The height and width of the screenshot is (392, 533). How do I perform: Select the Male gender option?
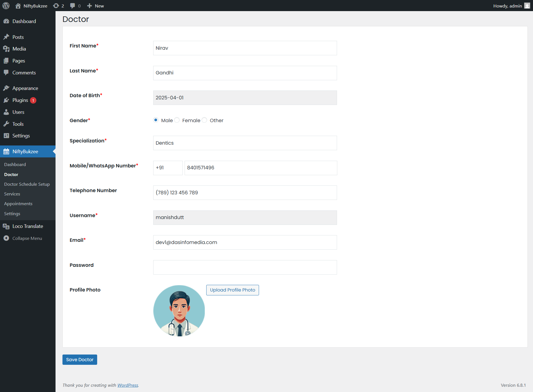(x=156, y=120)
